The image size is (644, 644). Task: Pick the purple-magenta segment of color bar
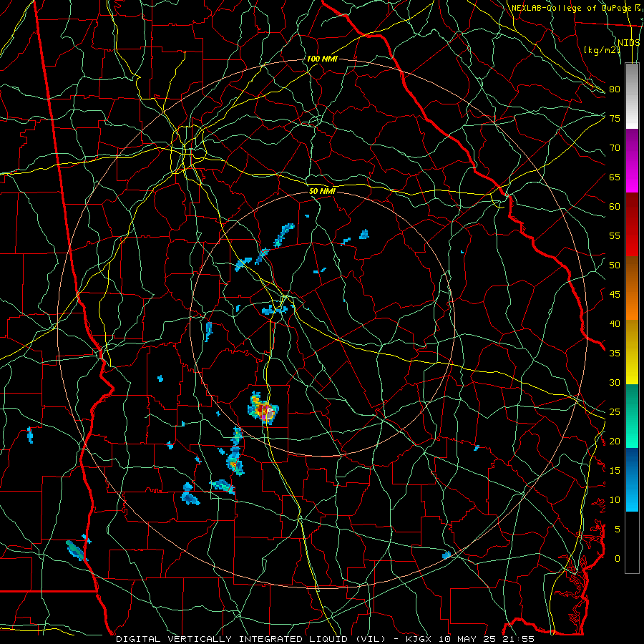point(632,161)
